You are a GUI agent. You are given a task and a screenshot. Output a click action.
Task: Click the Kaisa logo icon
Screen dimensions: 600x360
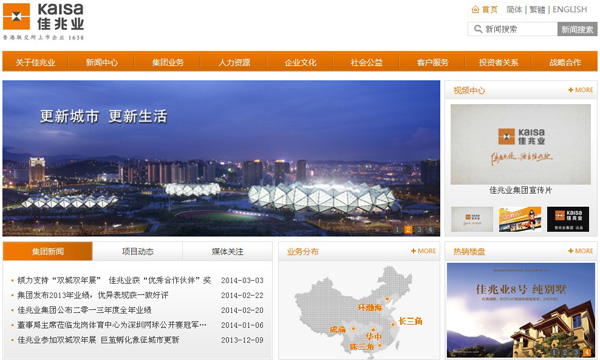tap(16, 16)
